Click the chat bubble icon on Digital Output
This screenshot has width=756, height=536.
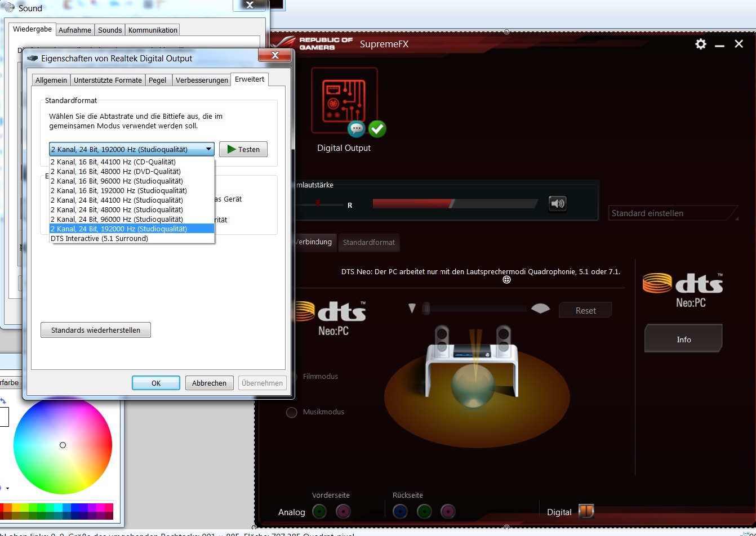coord(356,129)
